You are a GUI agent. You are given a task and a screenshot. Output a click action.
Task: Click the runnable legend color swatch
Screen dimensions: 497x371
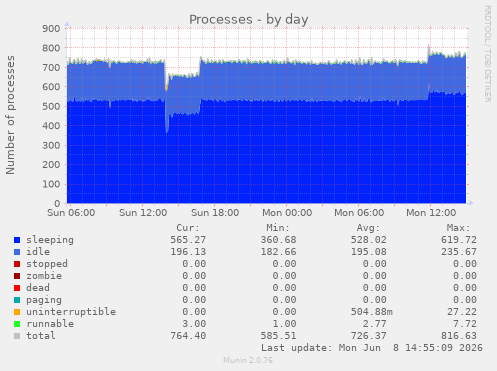[17, 324]
